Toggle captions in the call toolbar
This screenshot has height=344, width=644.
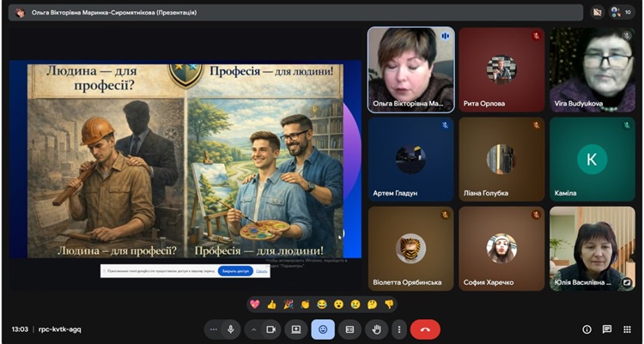349,329
